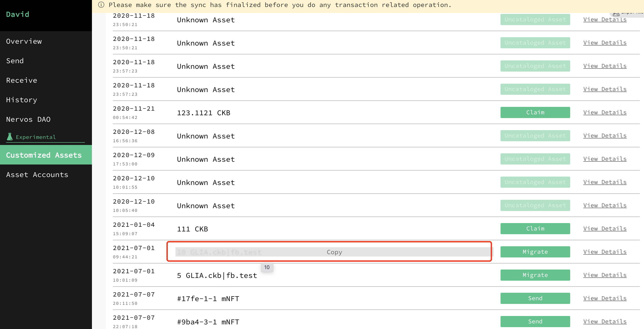Image resolution: width=644 pixels, height=329 pixels.
Task: Click the flask icon next to Experimental
Action: click(x=10, y=137)
